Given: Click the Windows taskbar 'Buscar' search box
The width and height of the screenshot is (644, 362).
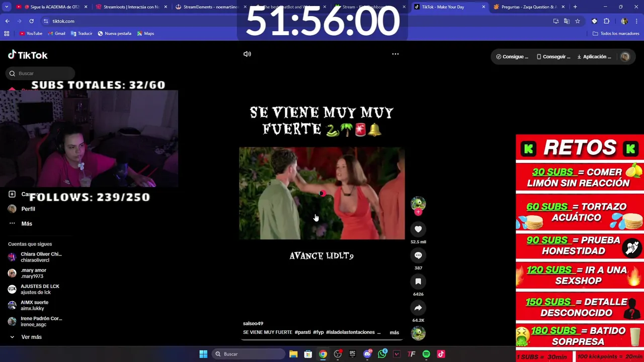Looking at the screenshot, I should (x=248, y=354).
